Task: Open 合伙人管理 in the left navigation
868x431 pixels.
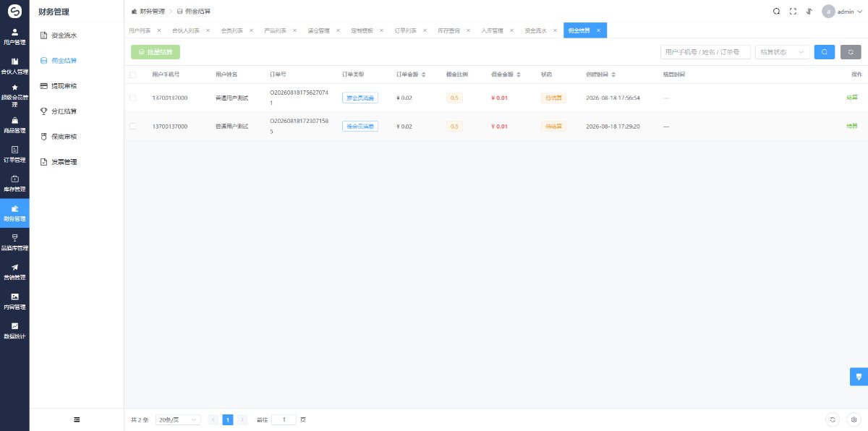Action: click(14, 67)
